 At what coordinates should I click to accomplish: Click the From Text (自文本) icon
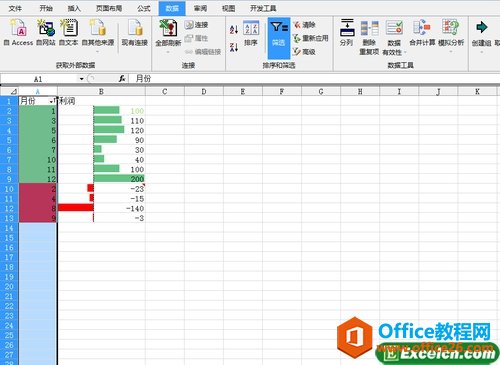(x=68, y=32)
